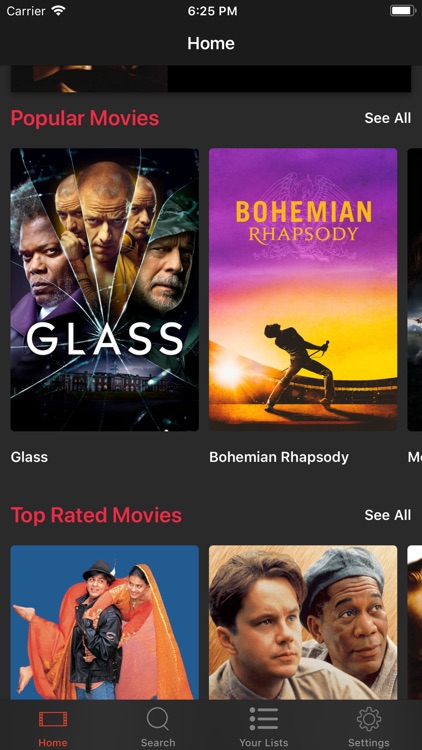Tap the Popular Movies section heading
Viewport: 422px width, 750px height.
(85, 118)
